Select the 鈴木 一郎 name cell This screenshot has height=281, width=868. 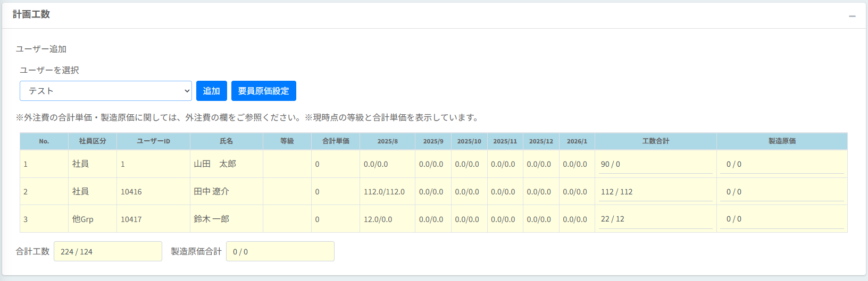coord(212,219)
